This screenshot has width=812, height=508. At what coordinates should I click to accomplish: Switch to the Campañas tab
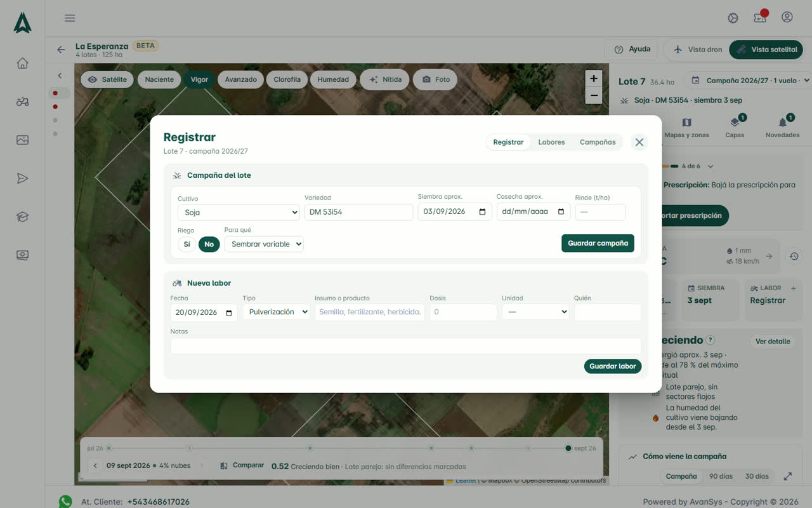(x=598, y=142)
